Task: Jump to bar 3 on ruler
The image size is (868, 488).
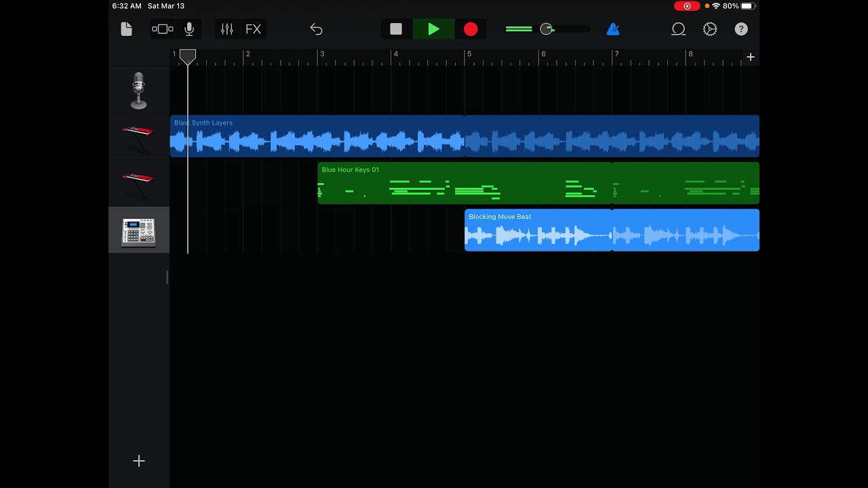Action: click(322, 54)
